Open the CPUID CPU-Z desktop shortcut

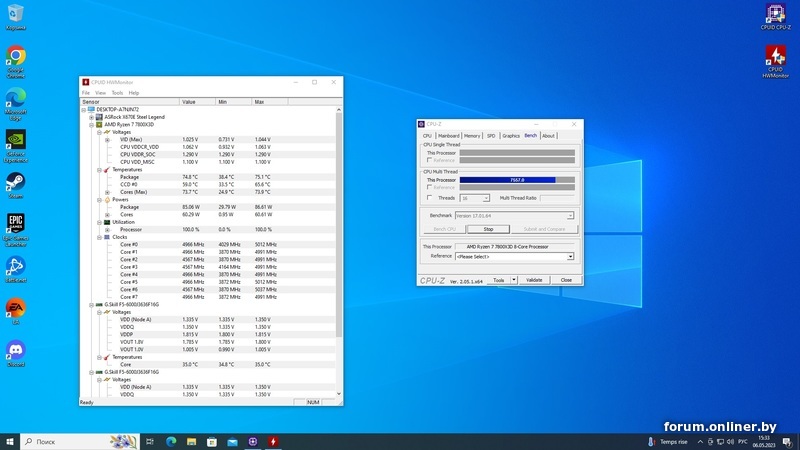pos(775,14)
